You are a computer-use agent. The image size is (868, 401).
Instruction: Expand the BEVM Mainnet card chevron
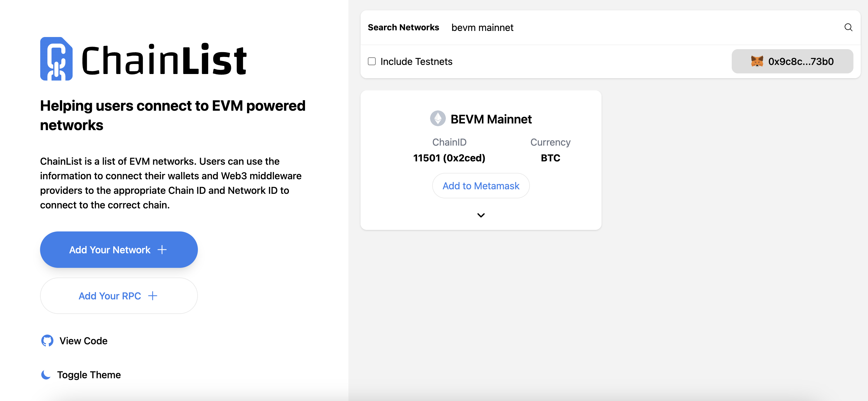point(481,215)
